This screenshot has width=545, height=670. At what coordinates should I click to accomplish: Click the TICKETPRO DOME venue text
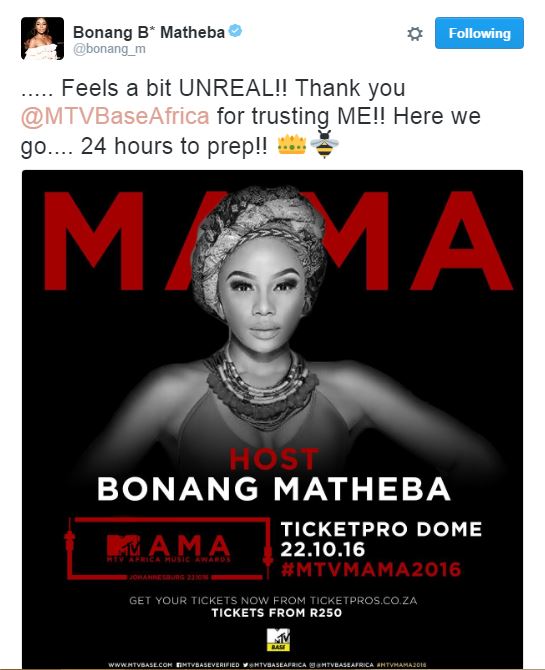[381, 529]
